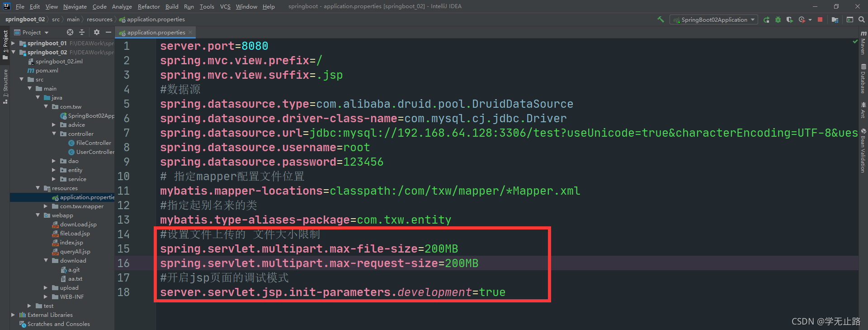Expand the springboot_01 module node
This screenshot has width=868, height=330.
click(x=13, y=43)
